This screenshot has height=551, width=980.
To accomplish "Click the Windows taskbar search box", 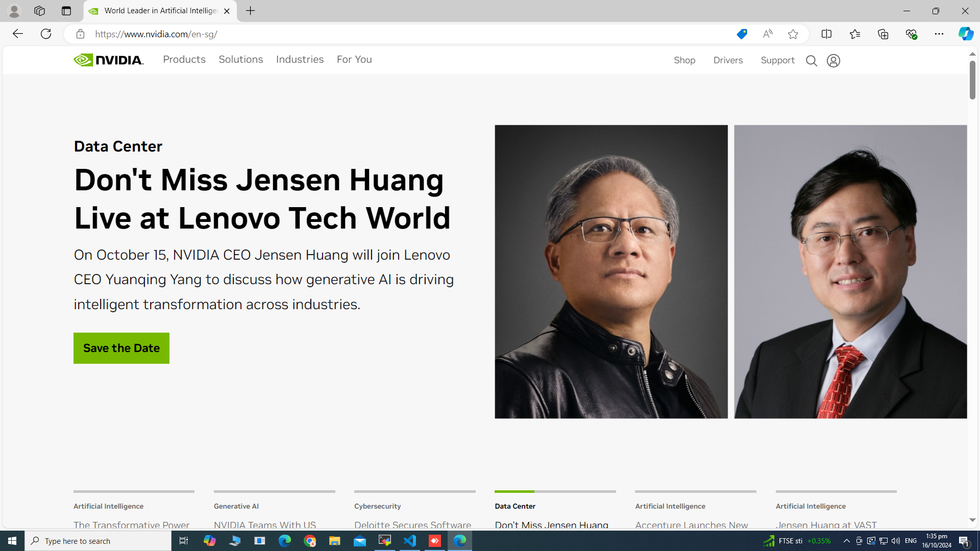I will [x=98, y=541].
